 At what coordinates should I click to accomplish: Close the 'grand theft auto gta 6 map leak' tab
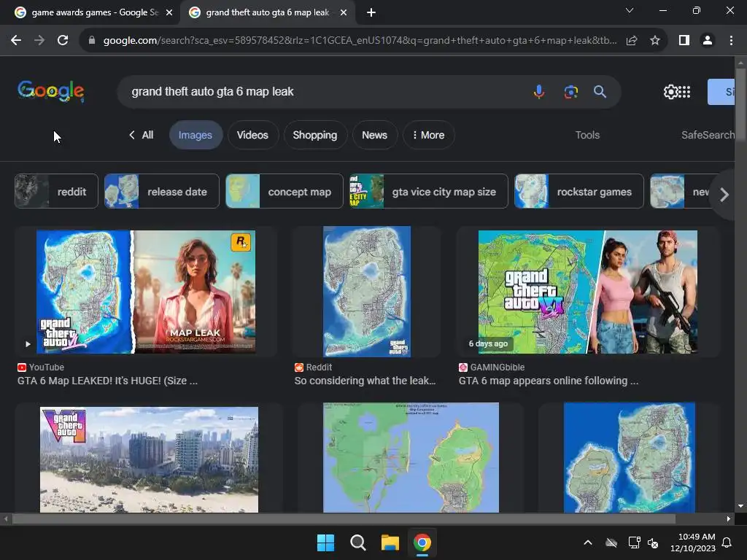click(344, 13)
